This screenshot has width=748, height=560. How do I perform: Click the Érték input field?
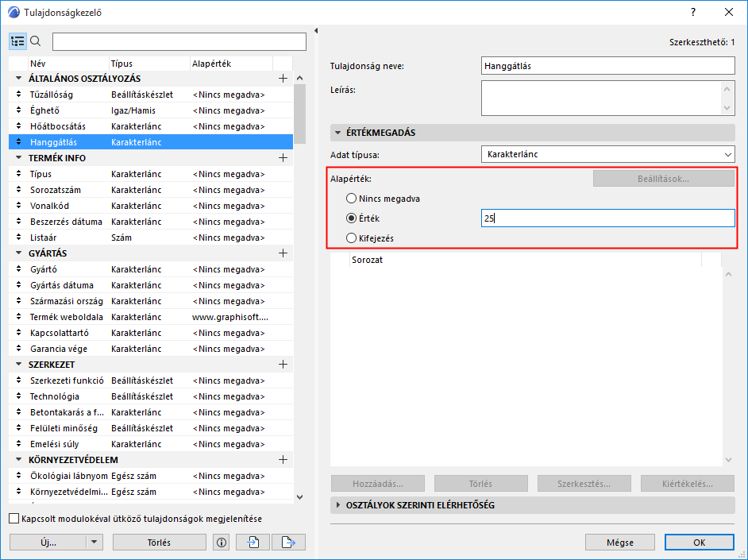[607, 218]
